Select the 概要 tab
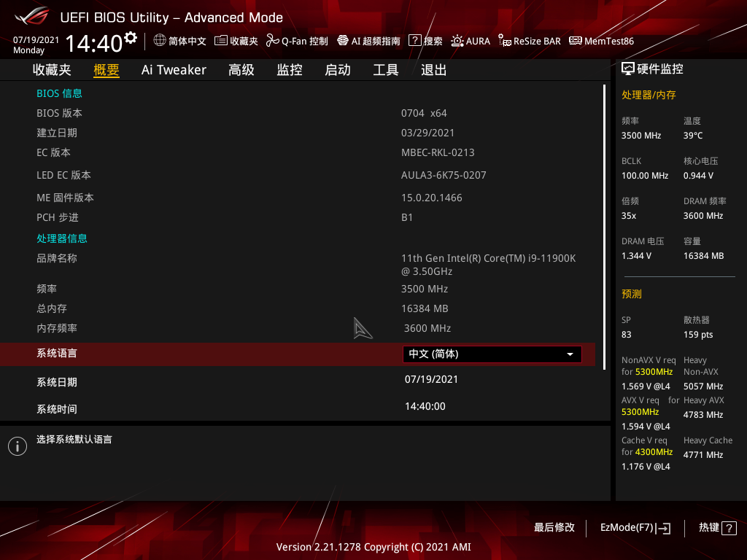Image resolution: width=747 pixels, height=560 pixels. tap(107, 70)
